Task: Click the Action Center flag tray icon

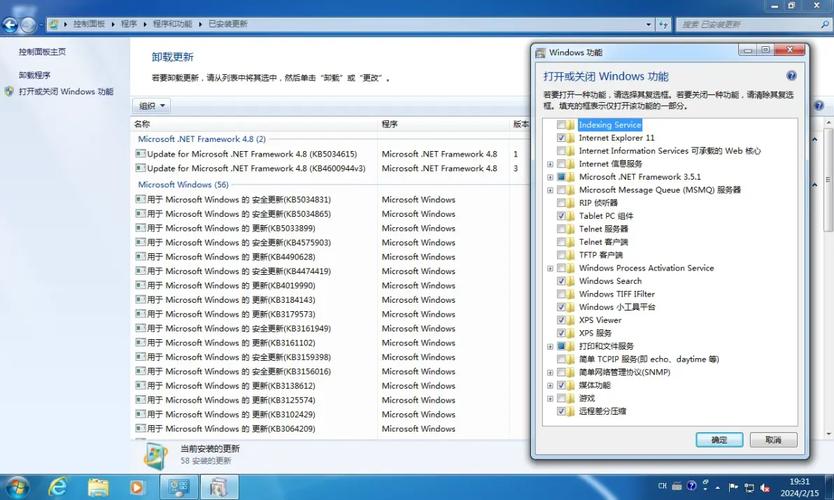Action: (x=733, y=487)
